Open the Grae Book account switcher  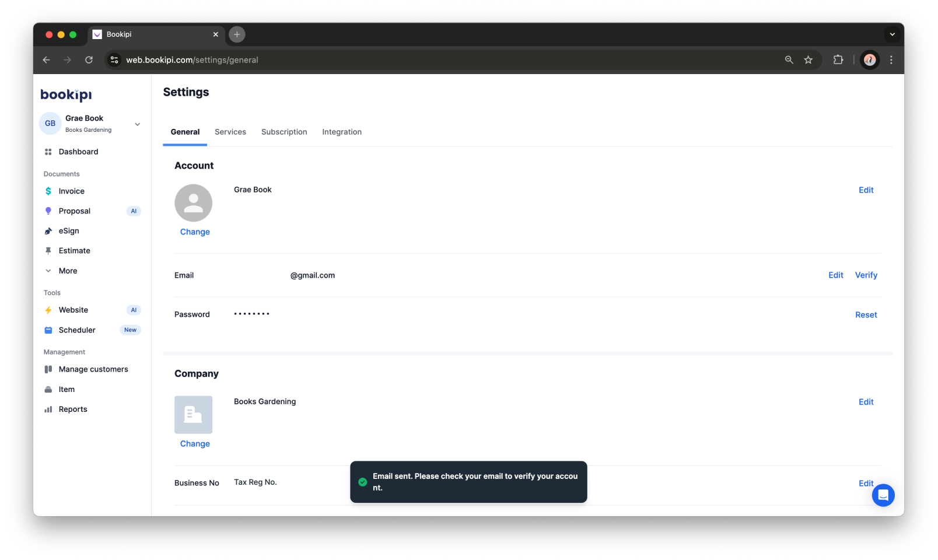click(90, 124)
